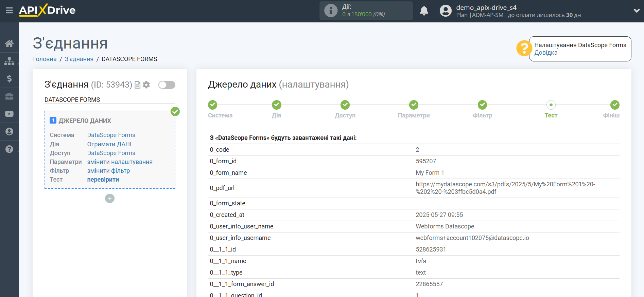Click the My Form 1 value
This screenshot has width=644, height=297.
pos(430,173)
